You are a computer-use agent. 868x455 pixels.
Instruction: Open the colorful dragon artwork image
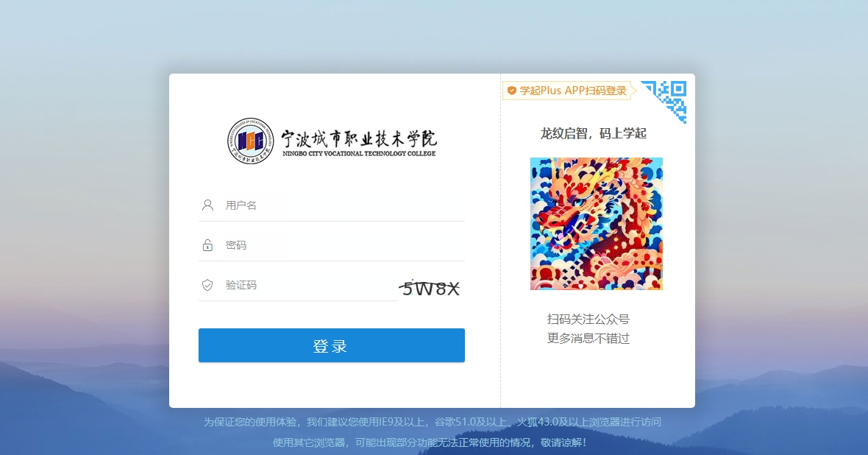[596, 223]
